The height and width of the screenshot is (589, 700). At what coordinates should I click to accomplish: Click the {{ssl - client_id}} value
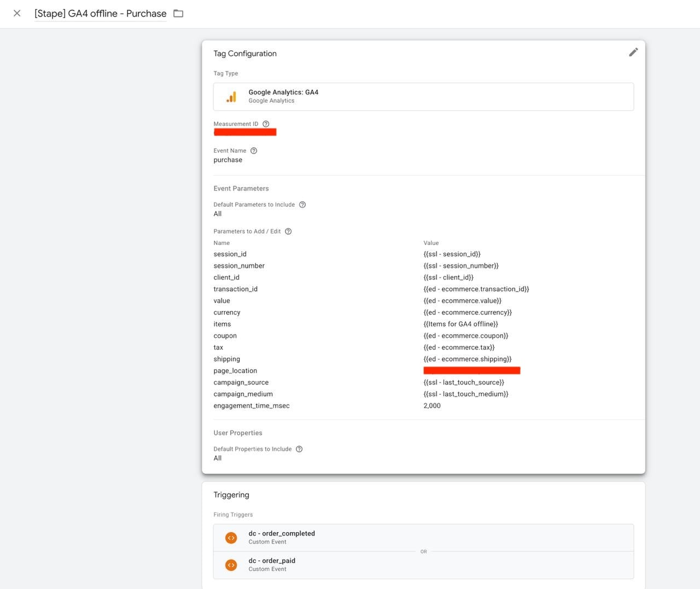coord(448,277)
